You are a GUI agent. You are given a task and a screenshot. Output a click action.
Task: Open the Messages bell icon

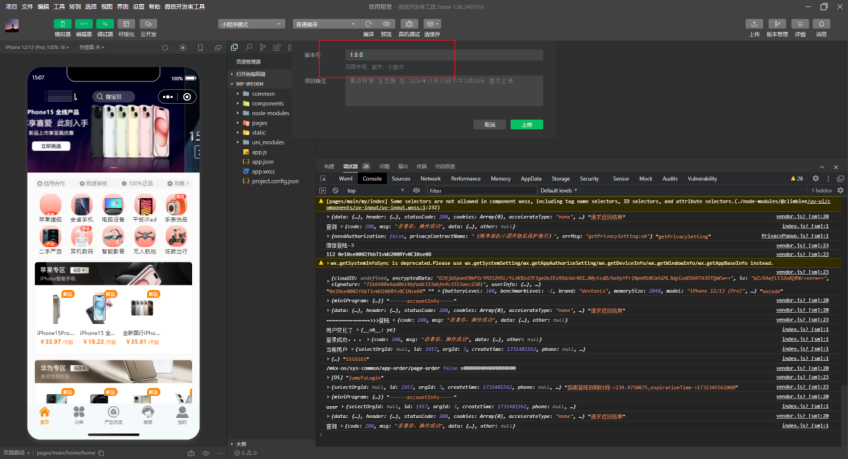click(x=822, y=24)
